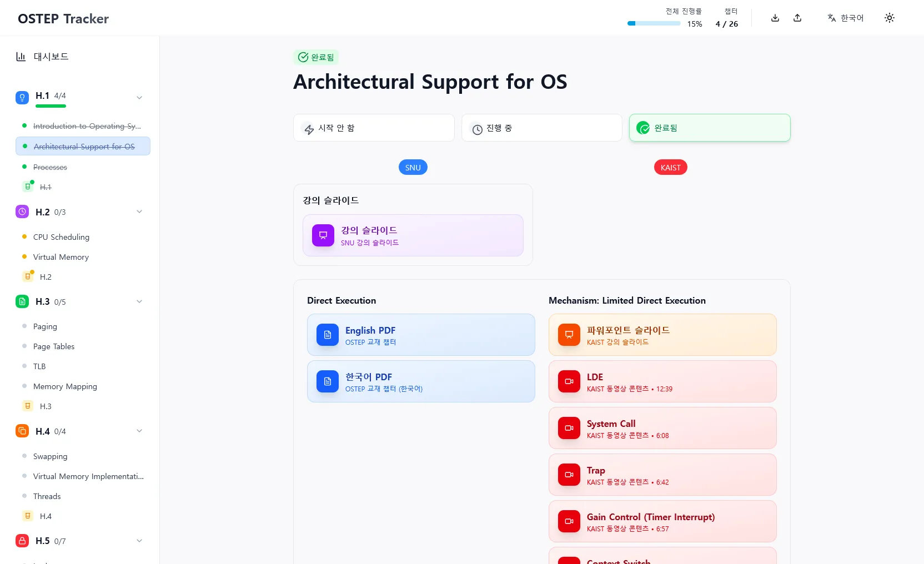Image resolution: width=924 pixels, height=564 pixels.
Task: Open the Virtual Memory chapter
Action: pos(83,257)
